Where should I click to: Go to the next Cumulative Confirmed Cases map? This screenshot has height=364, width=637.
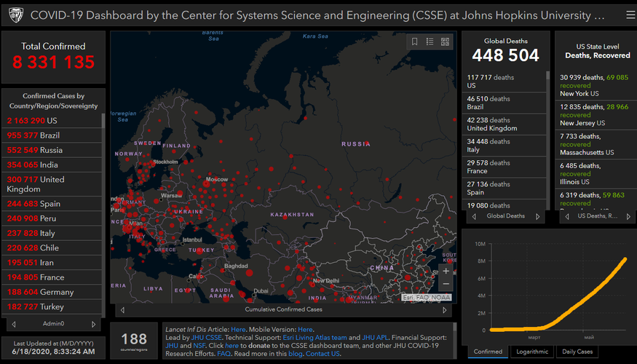[x=446, y=309]
